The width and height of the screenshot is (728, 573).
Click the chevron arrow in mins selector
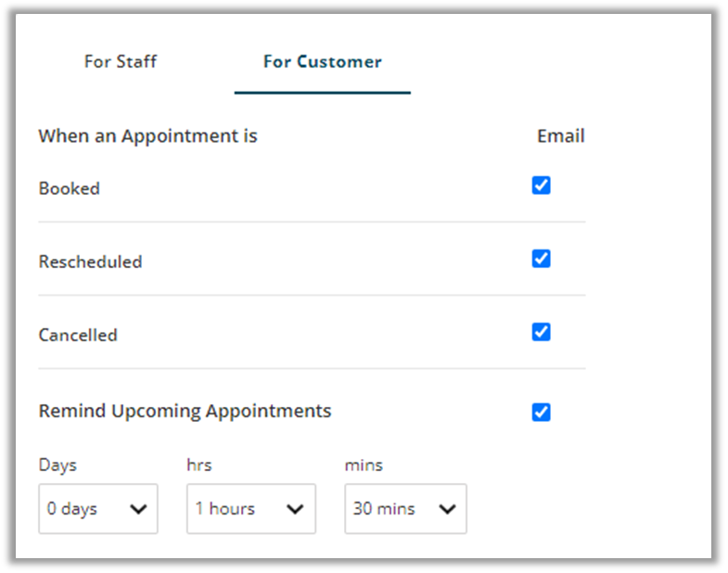click(446, 509)
